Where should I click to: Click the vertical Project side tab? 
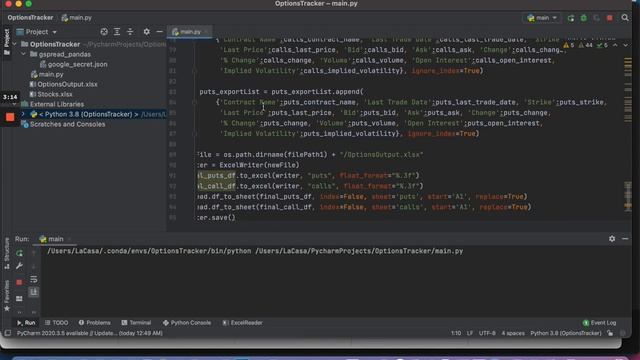pyautogui.click(x=7, y=42)
